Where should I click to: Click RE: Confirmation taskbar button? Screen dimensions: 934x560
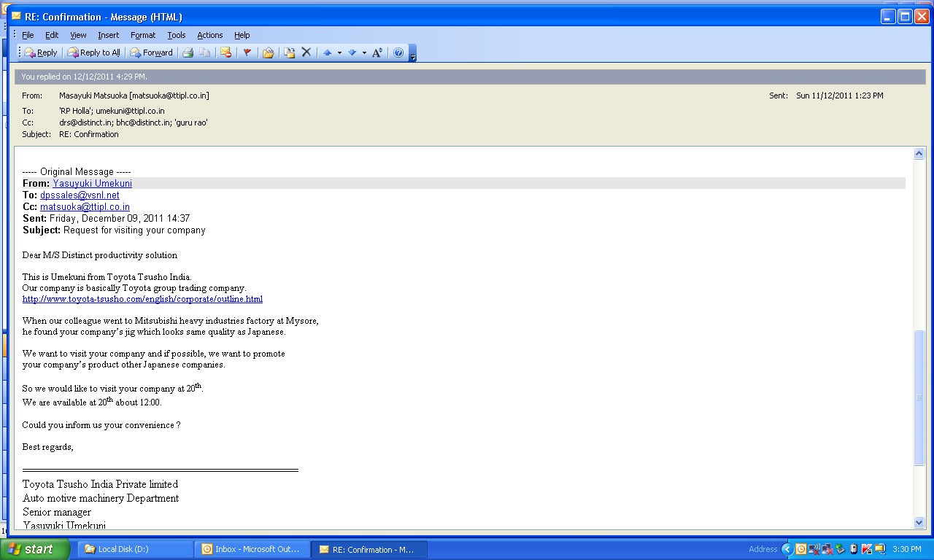point(369,549)
